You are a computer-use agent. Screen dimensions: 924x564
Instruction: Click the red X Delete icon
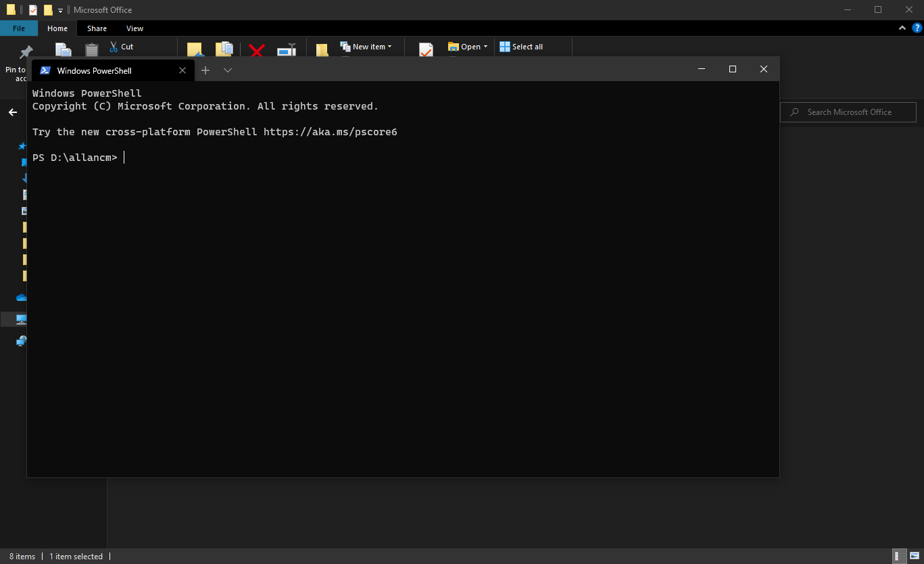click(257, 50)
